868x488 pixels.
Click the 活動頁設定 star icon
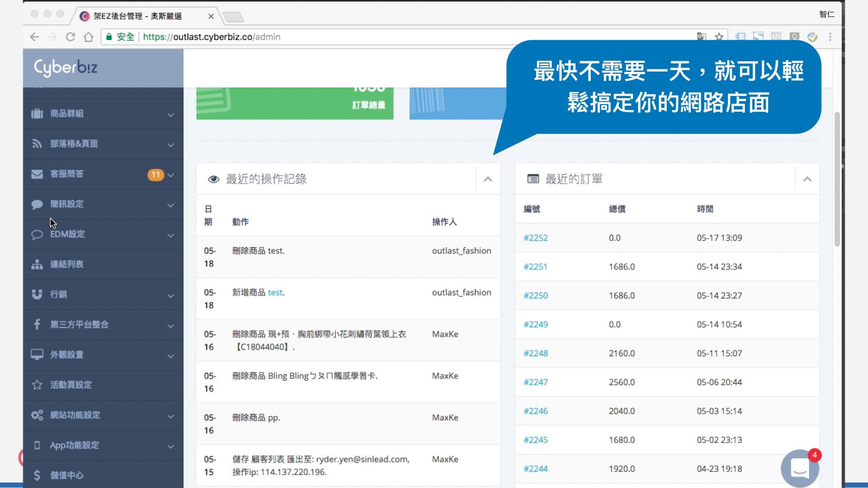[37, 384]
